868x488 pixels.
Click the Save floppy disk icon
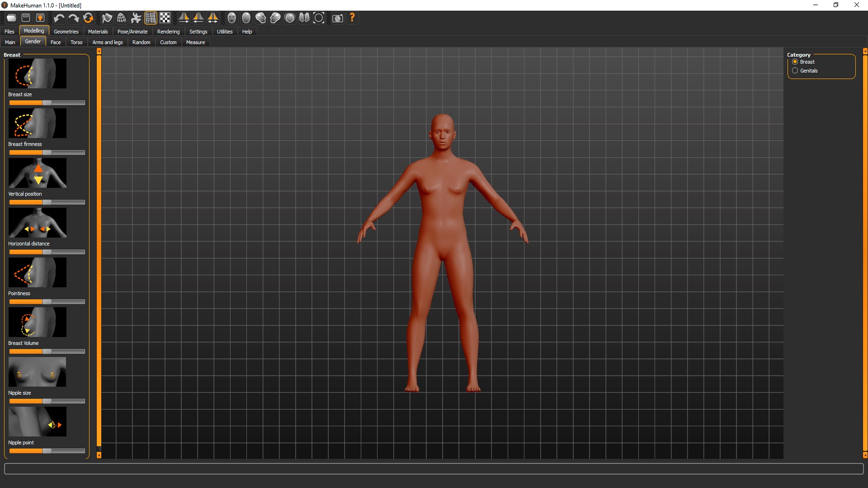[26, 18]
